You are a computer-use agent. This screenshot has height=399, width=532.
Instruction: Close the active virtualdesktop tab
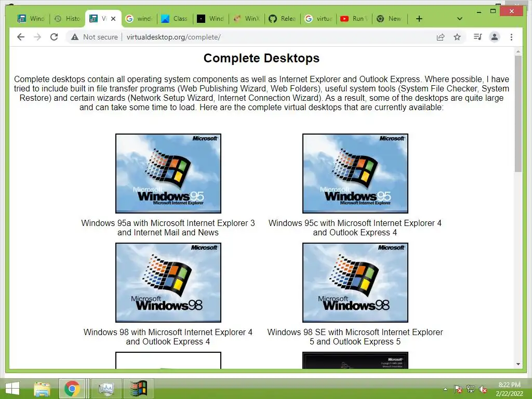pos(113,19)
